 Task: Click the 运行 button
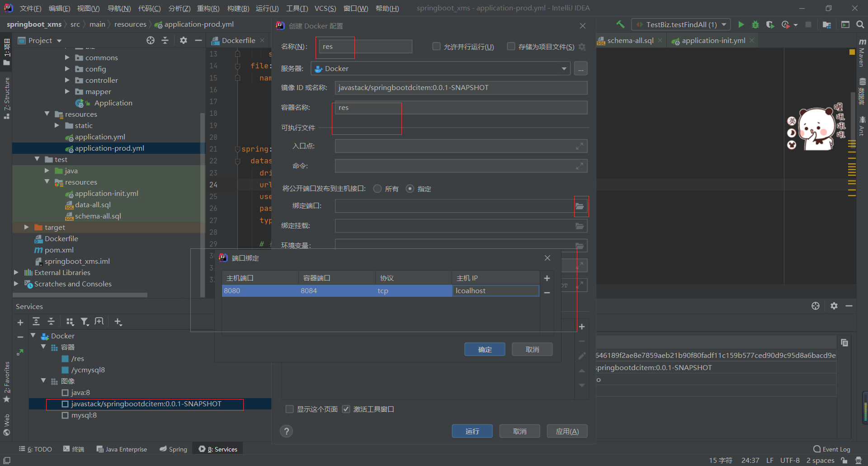tap(472, 431)
